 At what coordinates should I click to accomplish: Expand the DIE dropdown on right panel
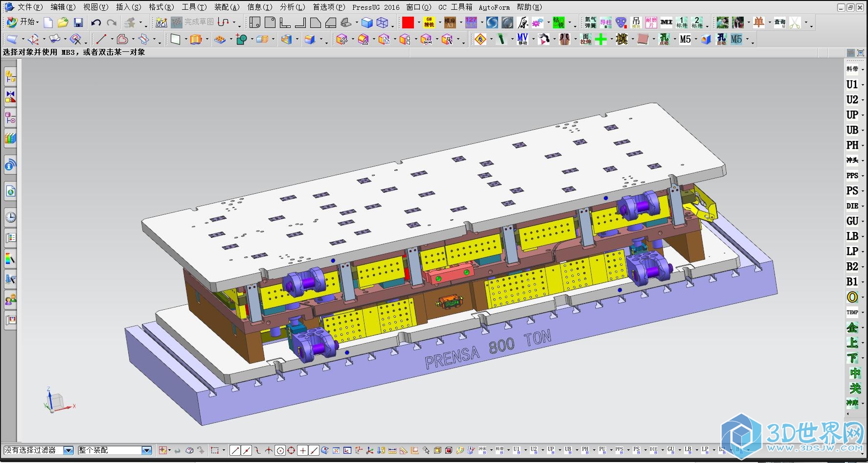pos(863,206)
